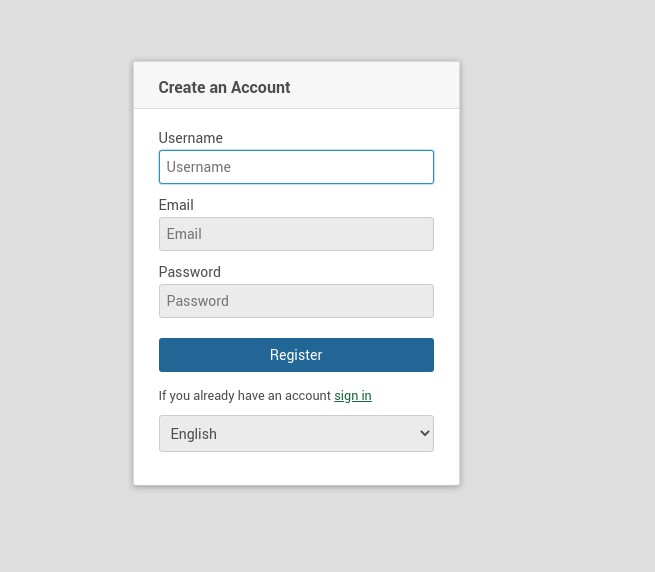Image resolution: width=655 pixels, height=572 pixels.
Task: Click the Username input field
Action: tap(296, 167)
